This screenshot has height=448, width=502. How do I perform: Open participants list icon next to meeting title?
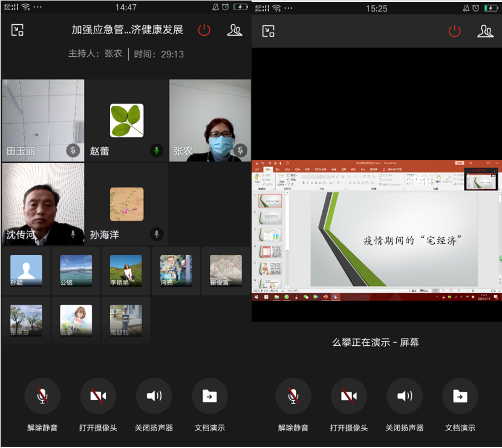(x=235, y=30)
